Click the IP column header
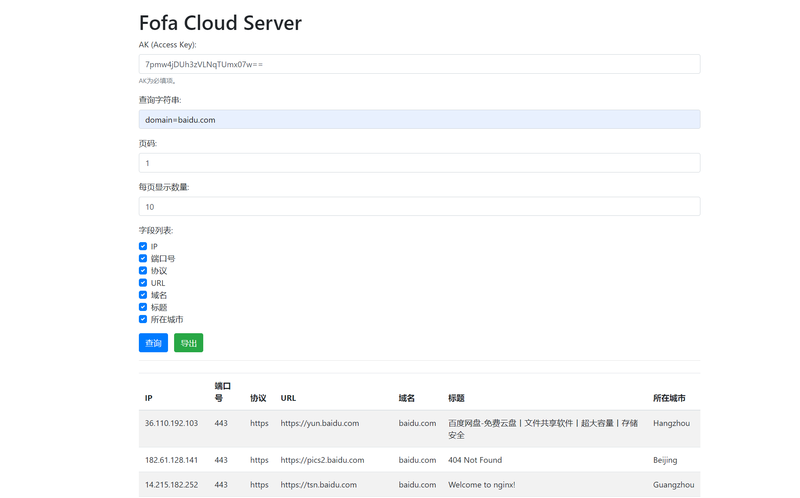Viewport: 800px width, 498px height. pyautogui.click(x=148, y=398)
